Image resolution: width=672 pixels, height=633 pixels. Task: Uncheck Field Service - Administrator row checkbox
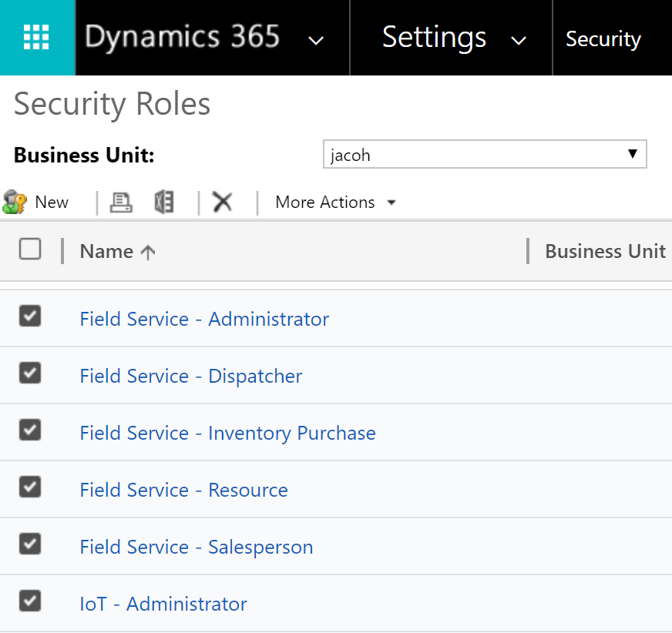pyautogui.click(x=30, y=316)
